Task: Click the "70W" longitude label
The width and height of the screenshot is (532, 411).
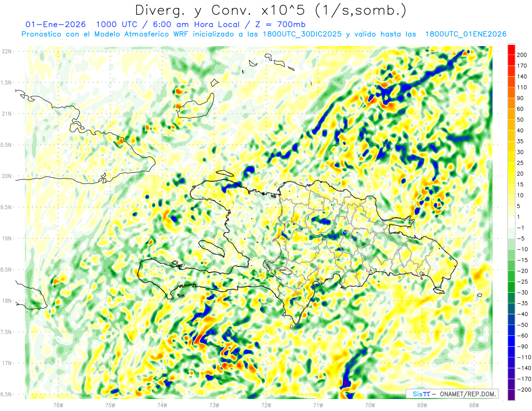Action: pos(370,405)
